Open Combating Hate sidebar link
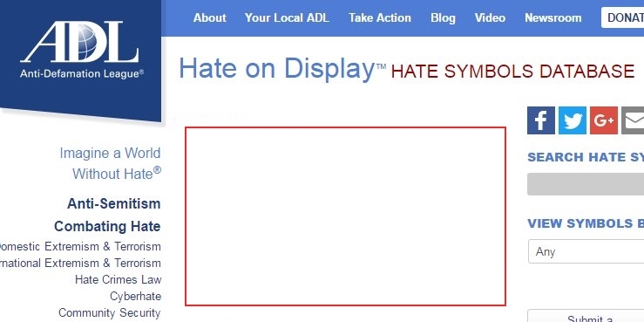644x322 pixels. click(107, 226)
